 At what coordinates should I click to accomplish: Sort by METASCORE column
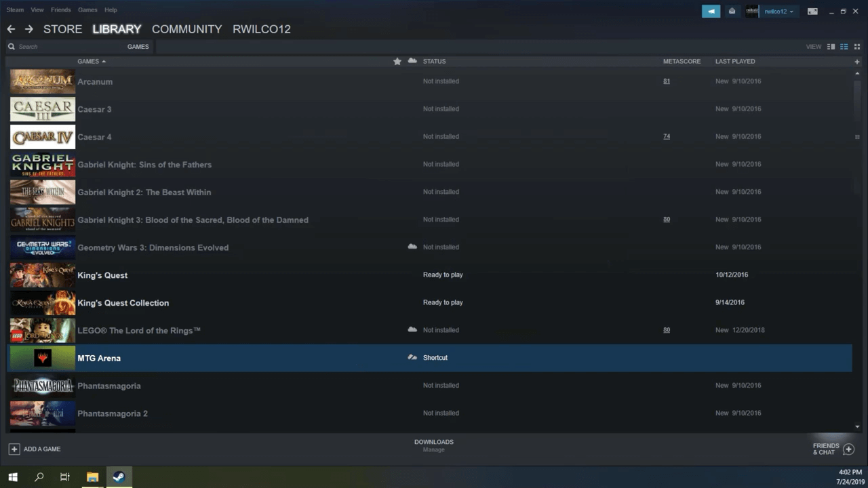click(682, 61)
